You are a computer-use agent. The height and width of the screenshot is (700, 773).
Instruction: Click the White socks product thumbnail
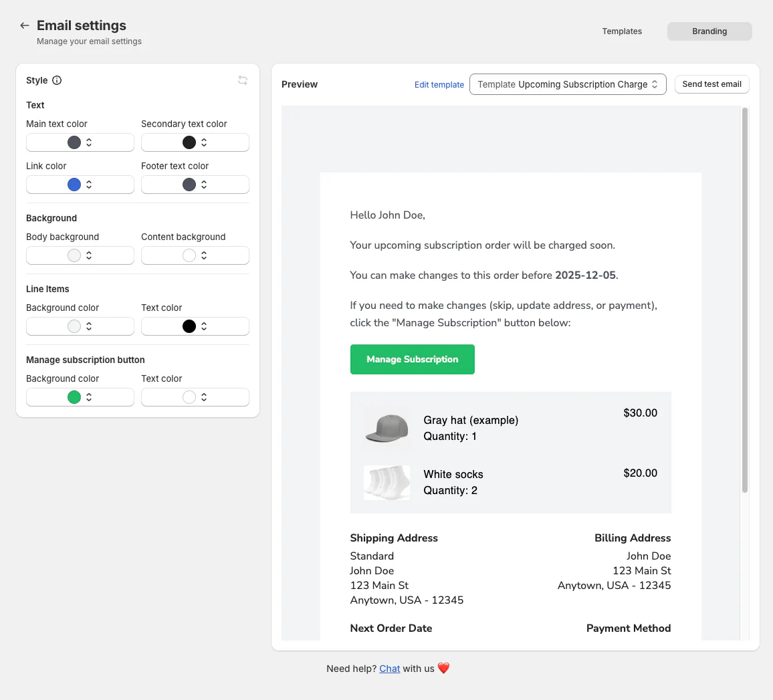click(387, 483)
